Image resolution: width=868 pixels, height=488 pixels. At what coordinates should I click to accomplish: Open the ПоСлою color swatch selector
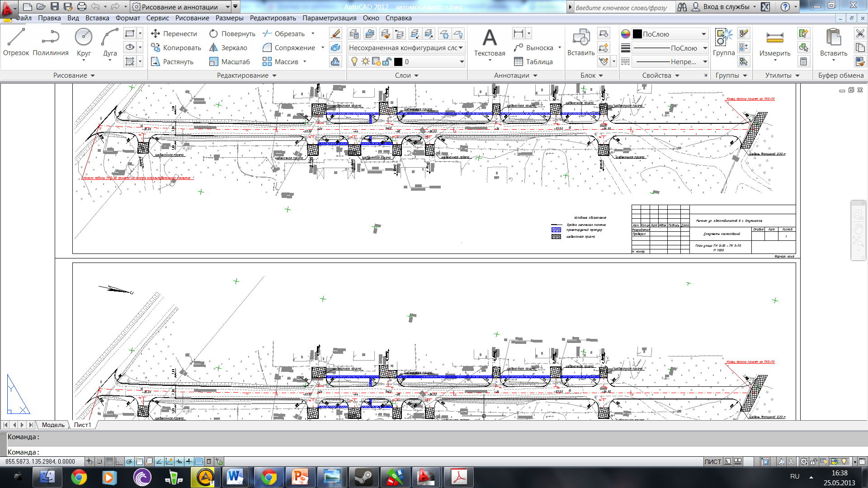670,34
